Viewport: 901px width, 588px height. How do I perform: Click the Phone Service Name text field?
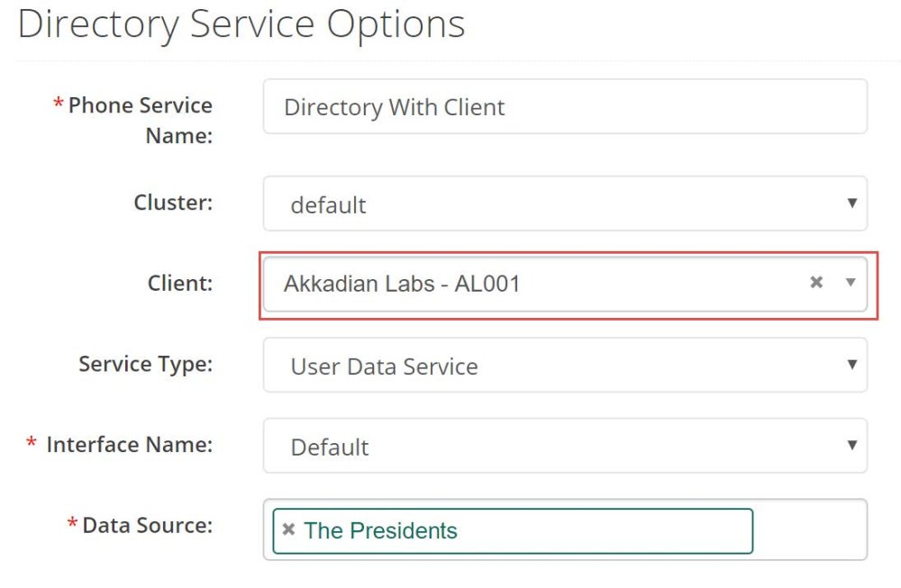click(x=564, y=107)
